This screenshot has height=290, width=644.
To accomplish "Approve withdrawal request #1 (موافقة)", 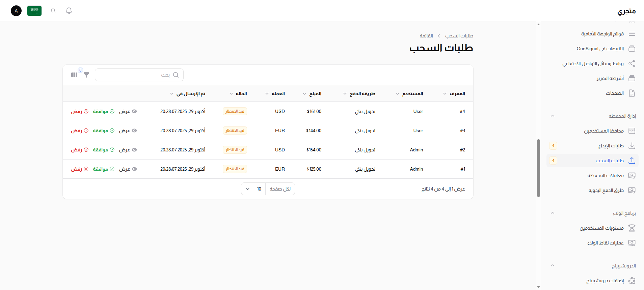I will pyautogui.click(x=104, y=169).
